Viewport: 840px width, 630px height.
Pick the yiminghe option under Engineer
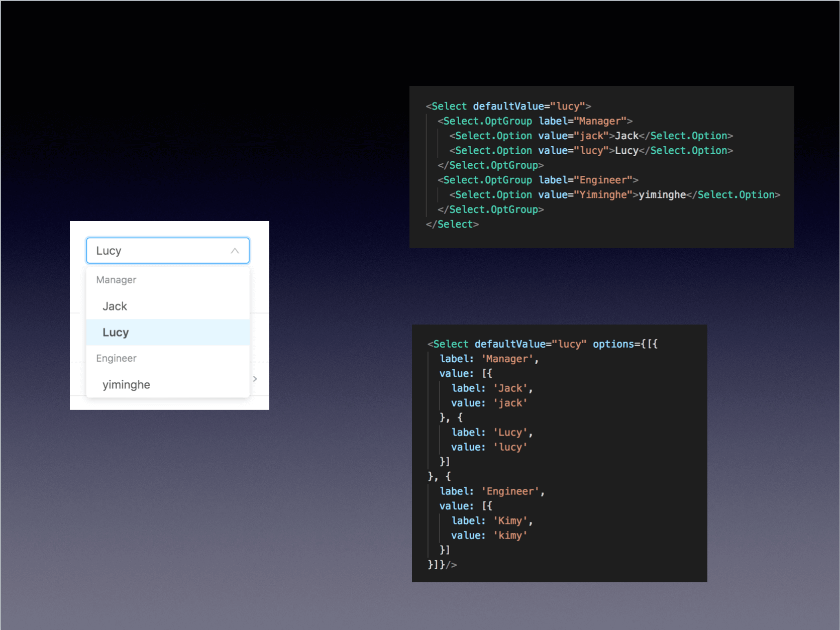(x=127, y=385)
